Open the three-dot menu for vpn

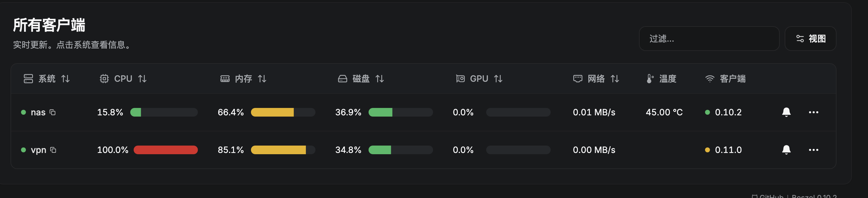813,150
